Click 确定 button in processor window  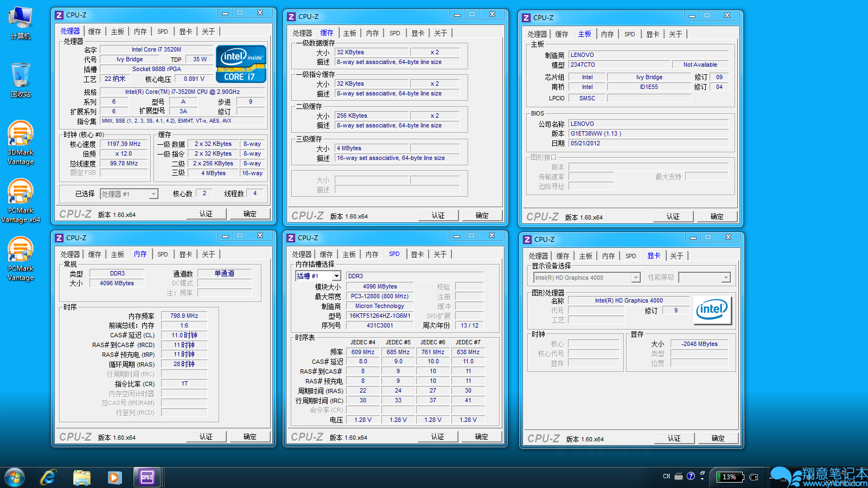[x=250, y=214]
